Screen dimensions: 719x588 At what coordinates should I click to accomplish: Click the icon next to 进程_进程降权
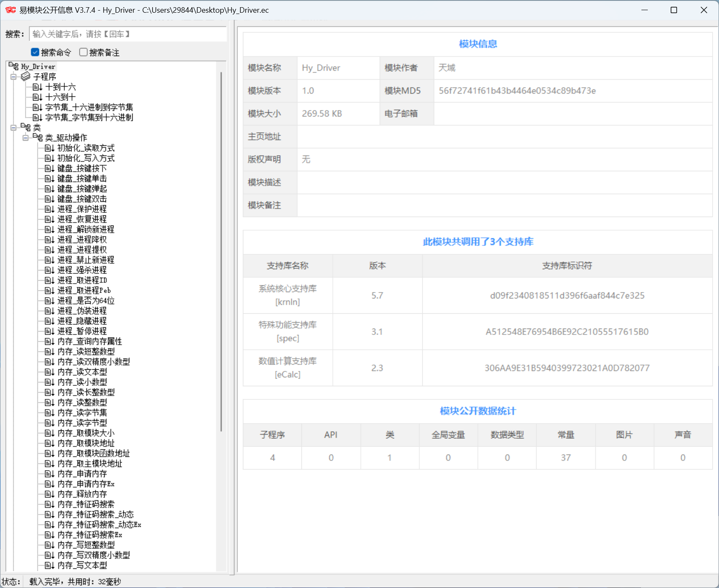click(50, 240)
